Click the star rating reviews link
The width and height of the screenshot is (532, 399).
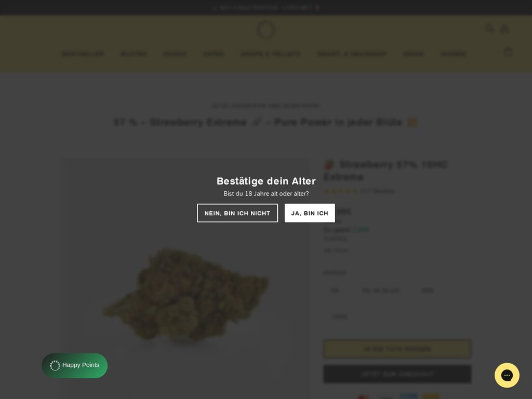359,191
